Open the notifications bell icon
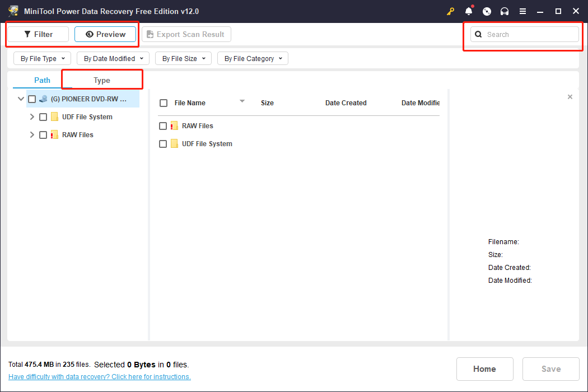 point(469,11)
